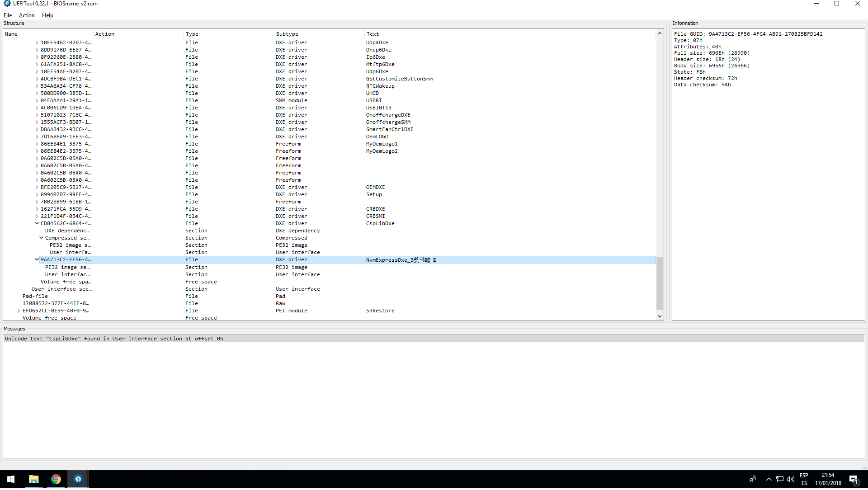
Task: Select the PE32 image section under Compressed section
Action: [x=330, y=245]
